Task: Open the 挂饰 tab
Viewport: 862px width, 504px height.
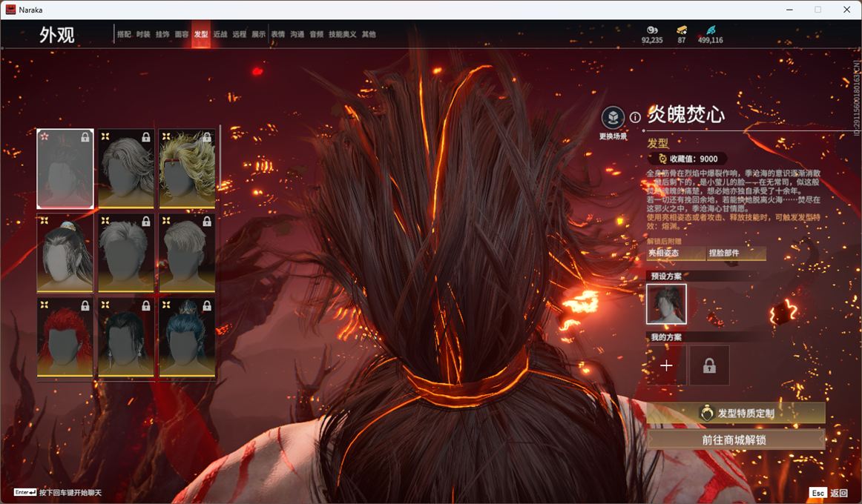Action: pos(162,34)
